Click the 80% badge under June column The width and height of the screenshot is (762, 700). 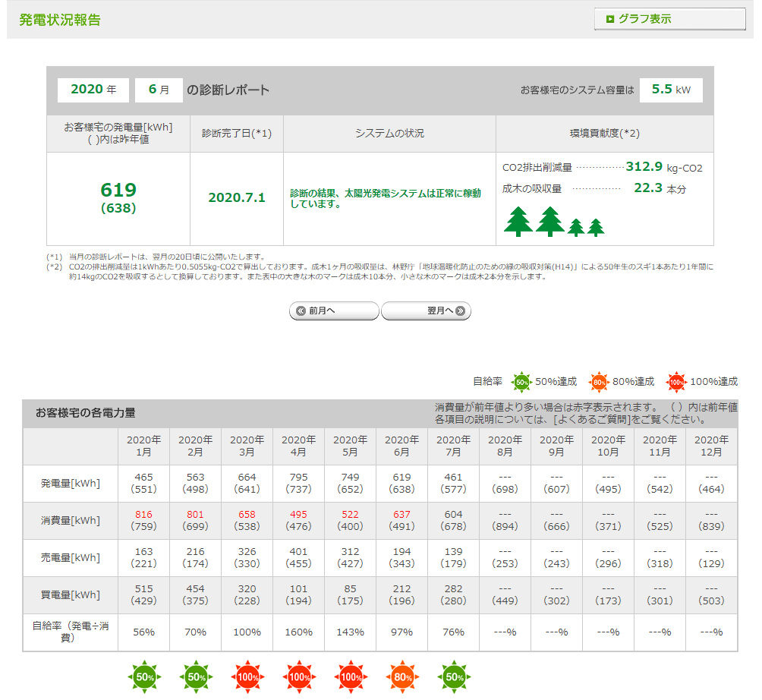click(402, 676)
